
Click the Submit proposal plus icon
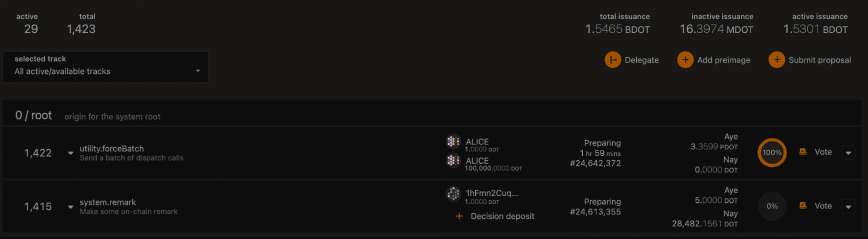click(x=776, y=60)
